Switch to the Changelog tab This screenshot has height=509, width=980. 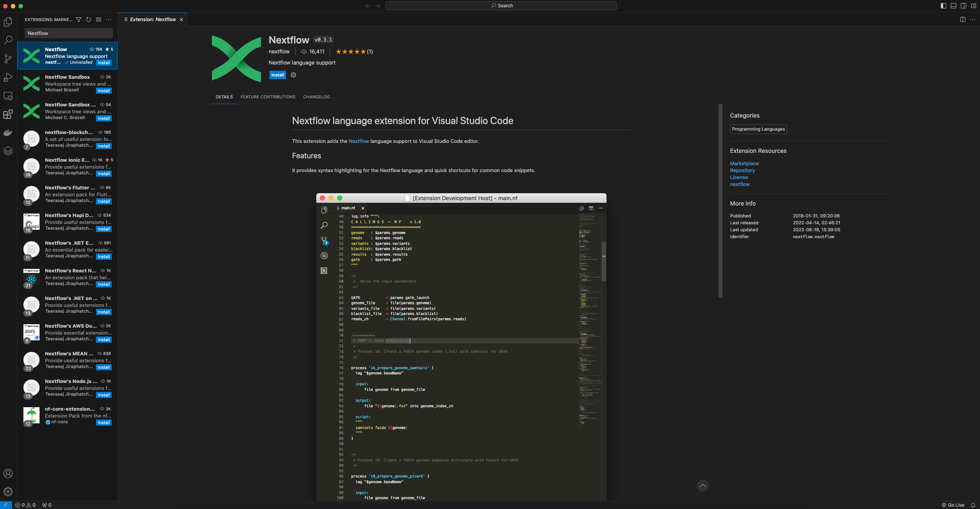pos(316,97)
